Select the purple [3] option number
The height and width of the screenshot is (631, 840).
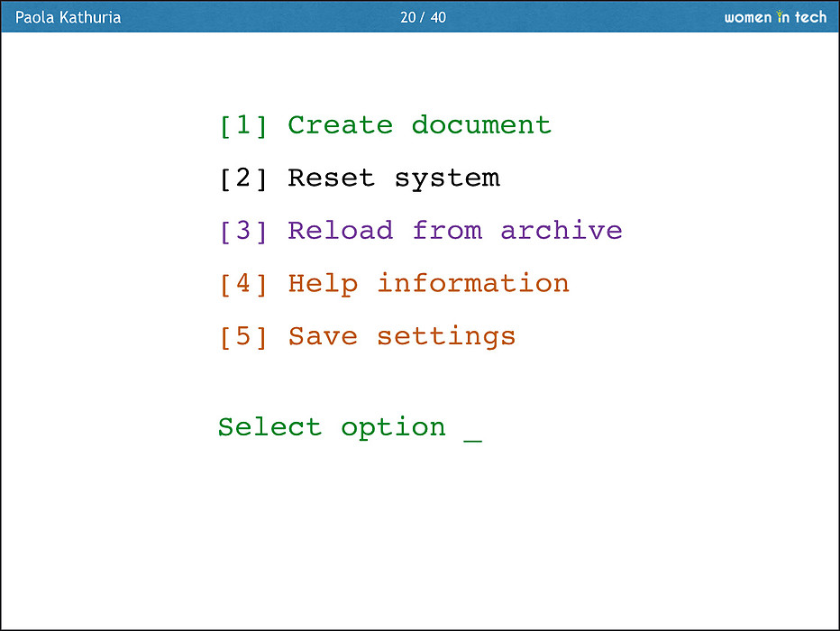tap(243, 231)
